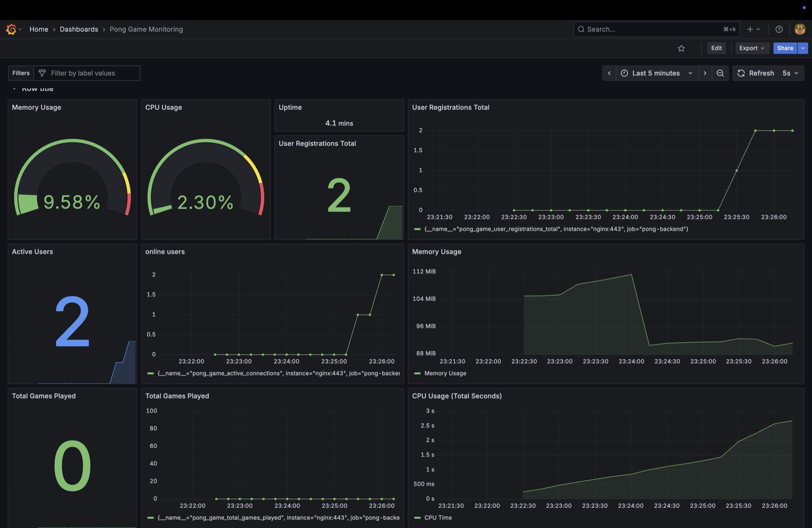This screenshot has height=528, width=812.
Task: Shift time range forward with right arrow
Action: [705, 73]
